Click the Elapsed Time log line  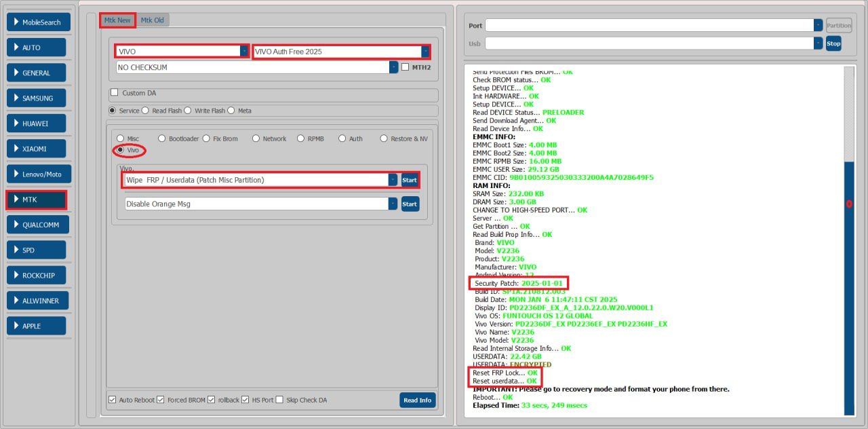530,405
